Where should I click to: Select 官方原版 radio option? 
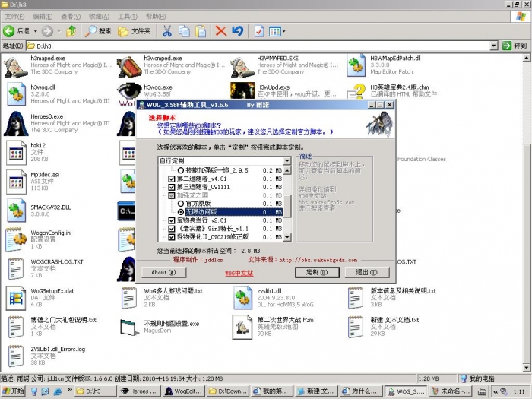click(x=181, y=204)
